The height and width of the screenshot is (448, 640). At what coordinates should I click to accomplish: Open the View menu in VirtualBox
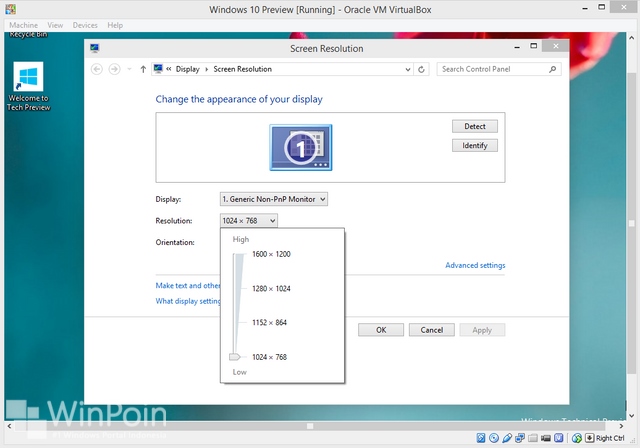point(55,25)
